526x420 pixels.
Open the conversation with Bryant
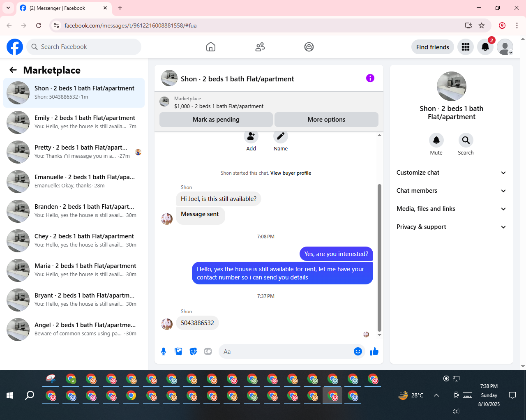click(x=74, y=300)
